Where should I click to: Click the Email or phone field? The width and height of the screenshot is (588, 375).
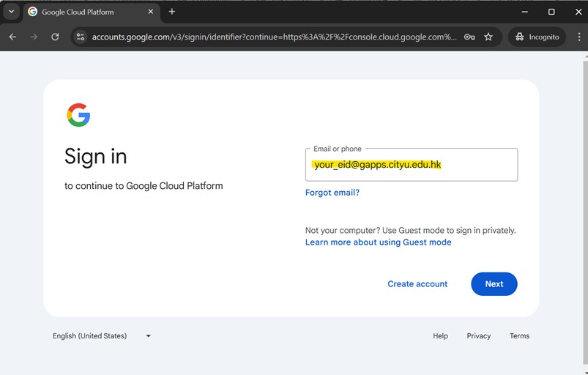point(411,165)
